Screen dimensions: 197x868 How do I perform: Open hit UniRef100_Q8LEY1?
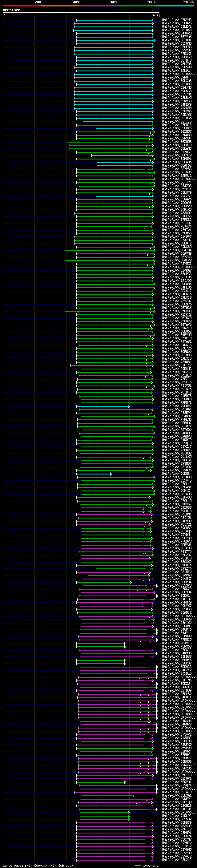tap(177, 26)
